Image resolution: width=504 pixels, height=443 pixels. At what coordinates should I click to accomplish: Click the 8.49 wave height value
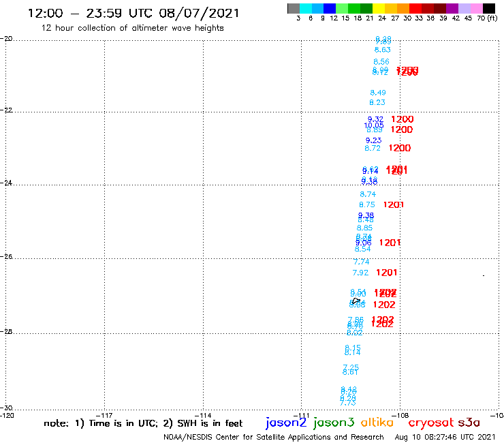point(378,93)
